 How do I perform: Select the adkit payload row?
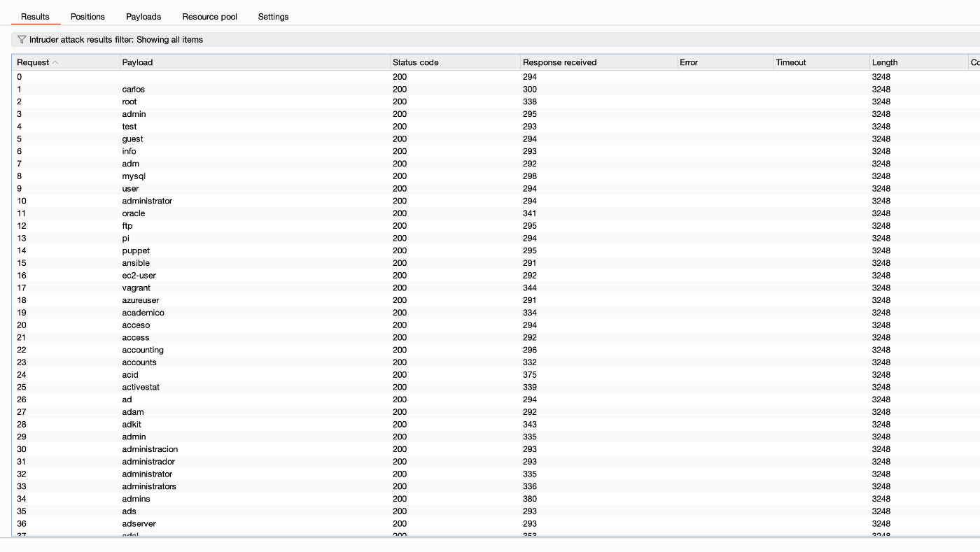(x=496, y=425)
